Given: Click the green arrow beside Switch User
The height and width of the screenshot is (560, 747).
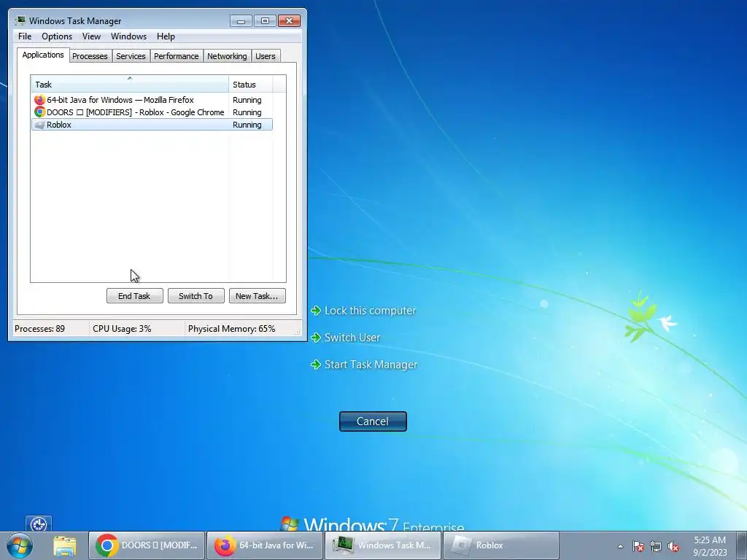Looking at the screenshot, I should 316,338.
